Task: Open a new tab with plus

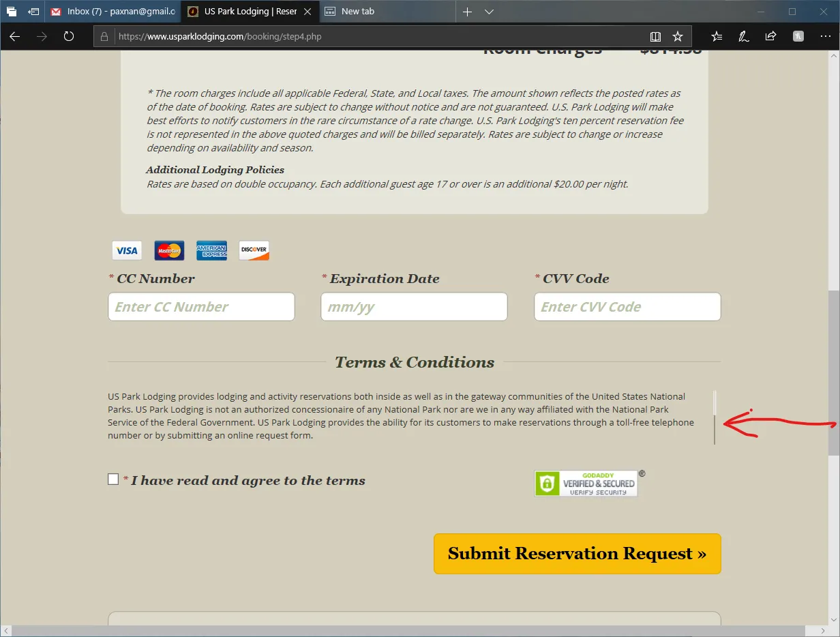Action: 467,12
